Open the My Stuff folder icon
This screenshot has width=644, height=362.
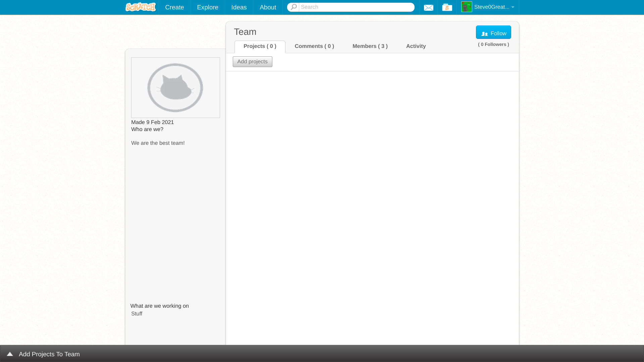(447, 7)
